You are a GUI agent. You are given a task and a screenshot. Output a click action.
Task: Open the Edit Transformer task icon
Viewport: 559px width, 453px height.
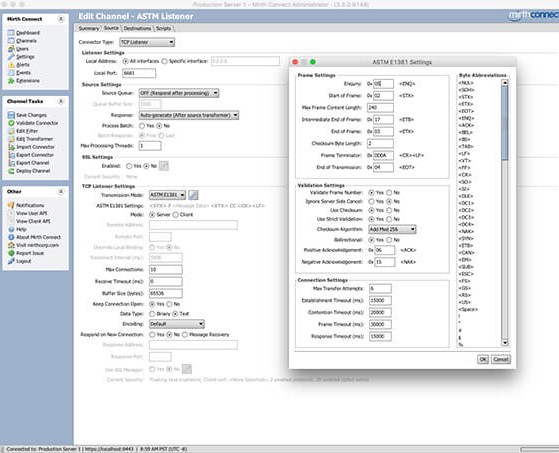tap(11, 139)
